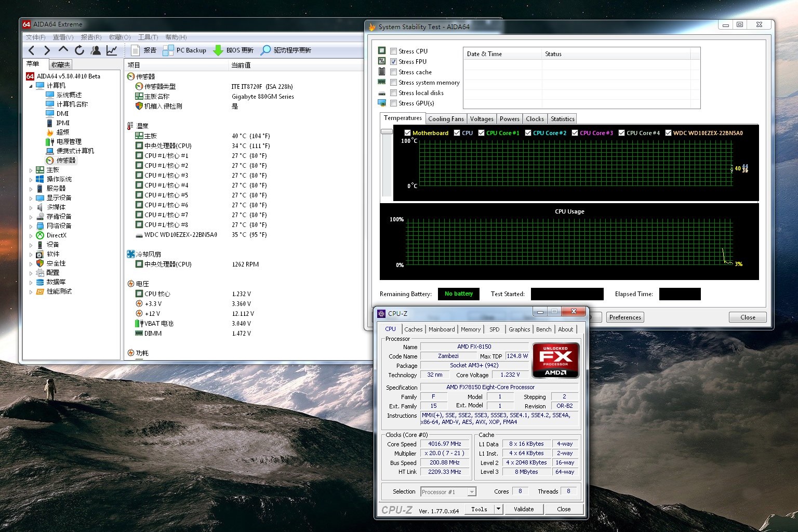Click the 报告 report toolbar button

click(144, 50)
